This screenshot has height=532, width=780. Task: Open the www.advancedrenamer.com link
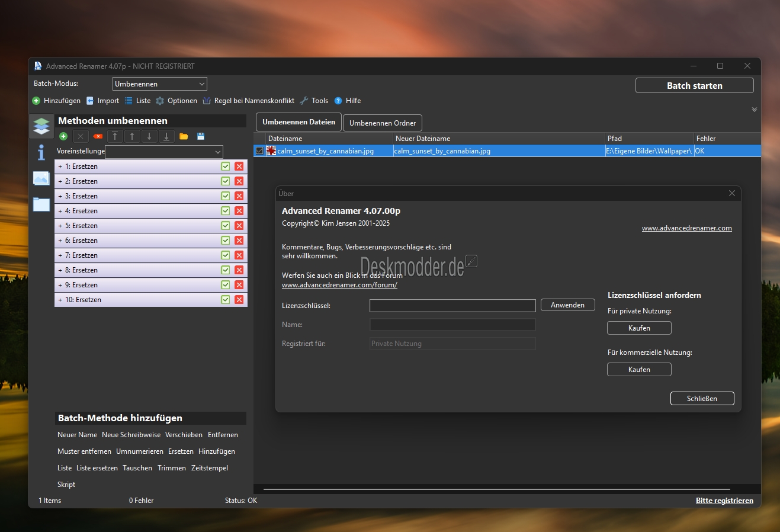pyautogui.click(x=687, y=228)
